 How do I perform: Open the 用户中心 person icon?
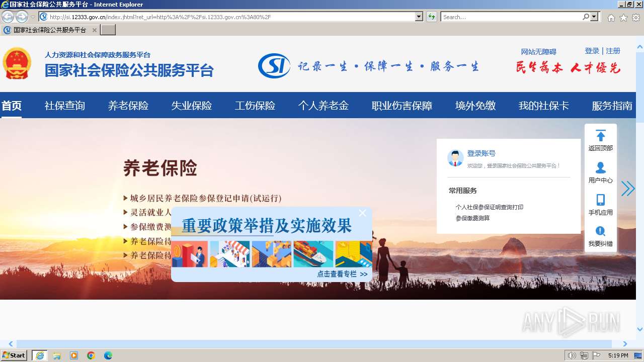tap(601, 167)
